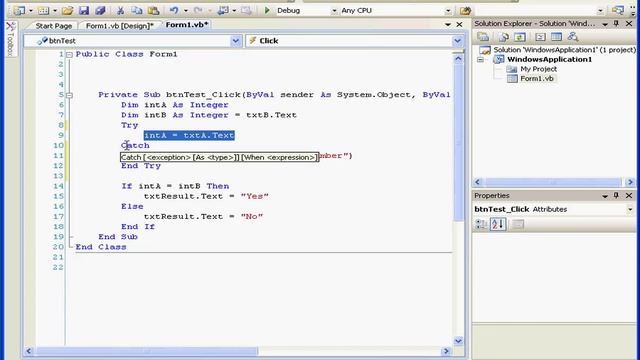Open Solution Explorer window position menu arrow
The width and height of the screenshot is (640, 360).
point(605,24)
